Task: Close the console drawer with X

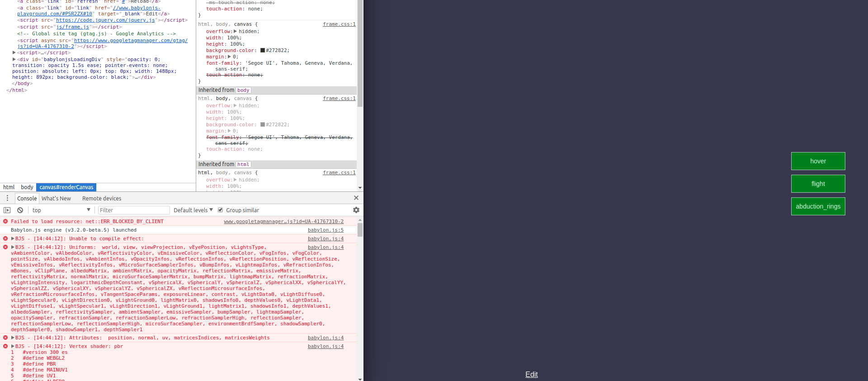Action: click(x=356, y=198)
